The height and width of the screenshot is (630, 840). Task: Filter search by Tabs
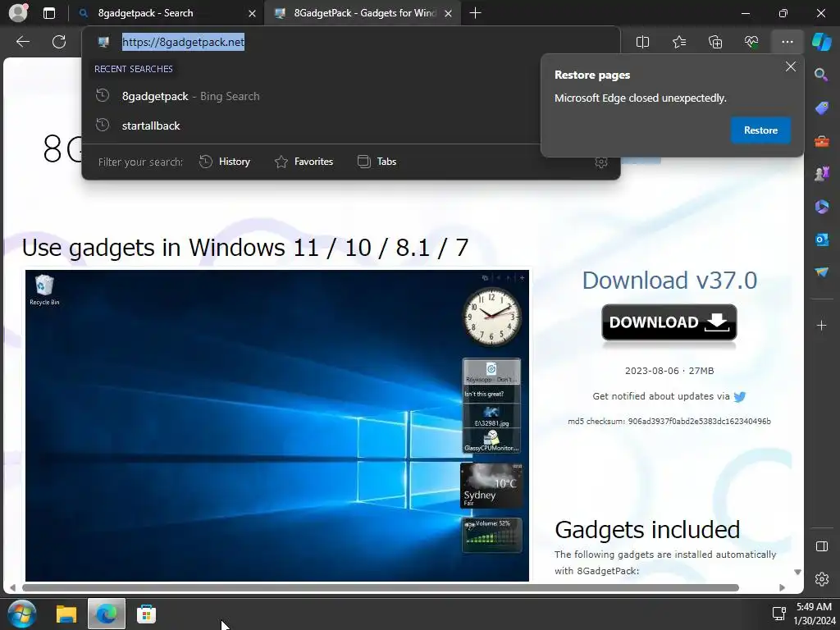coord(377,162)
